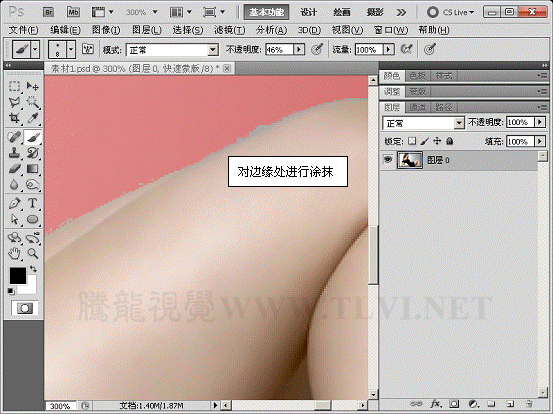This screenshot has width=553, height=414.
Task: Open the CS Live button
Action: (451, 12)
